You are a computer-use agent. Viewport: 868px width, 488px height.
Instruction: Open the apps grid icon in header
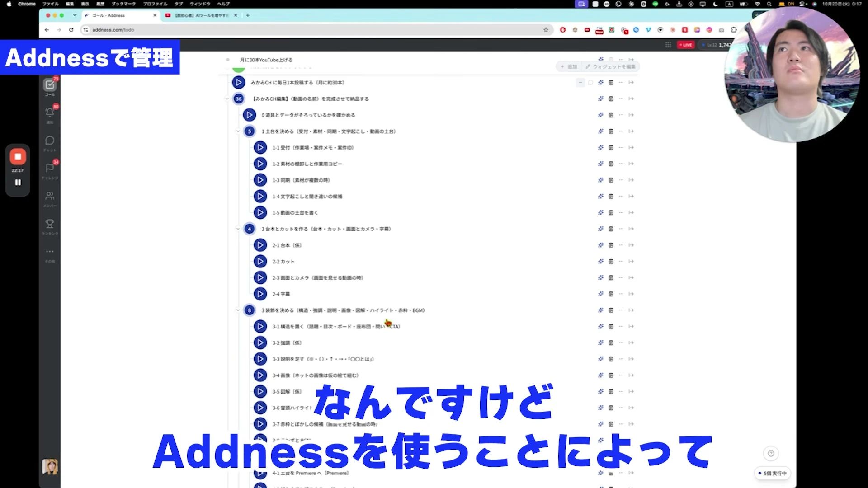pyautogui.click(x=668, y=45)
